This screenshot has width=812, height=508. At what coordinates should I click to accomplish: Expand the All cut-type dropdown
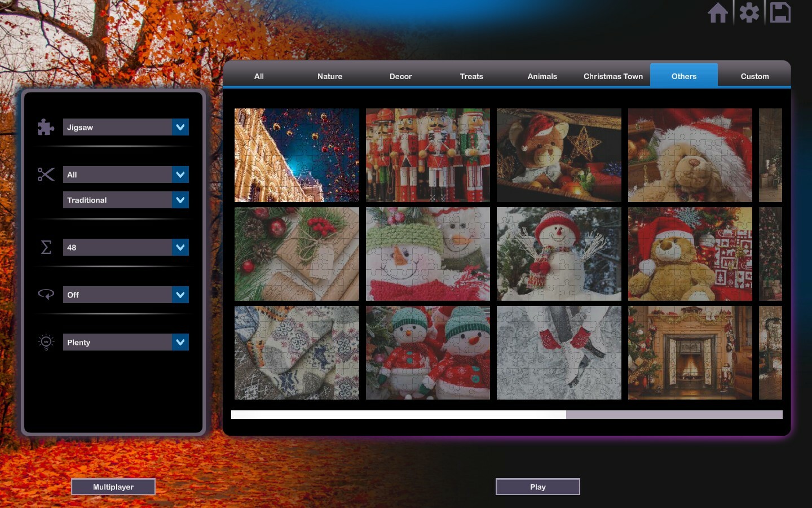pos(126,174)
